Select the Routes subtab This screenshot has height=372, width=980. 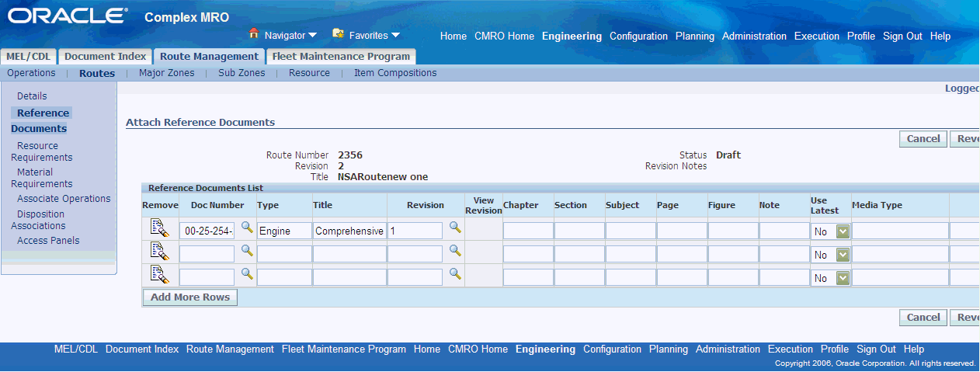pos(97,74)
